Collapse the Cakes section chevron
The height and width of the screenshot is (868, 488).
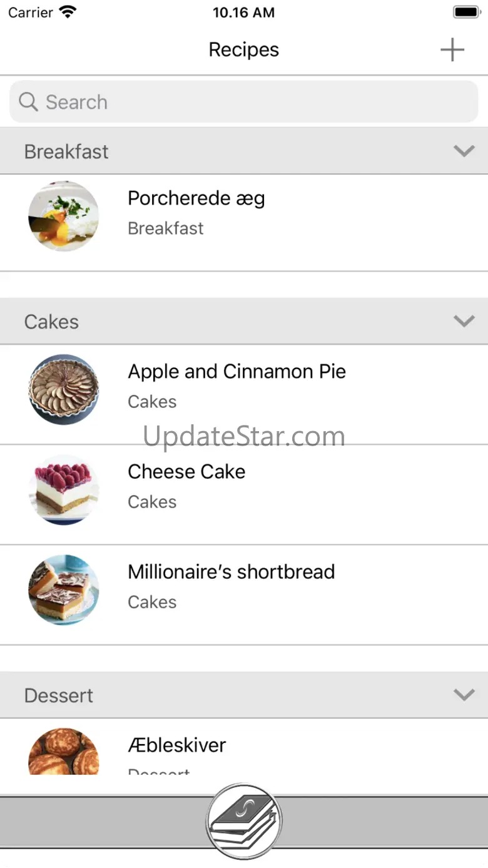(464, 321)
